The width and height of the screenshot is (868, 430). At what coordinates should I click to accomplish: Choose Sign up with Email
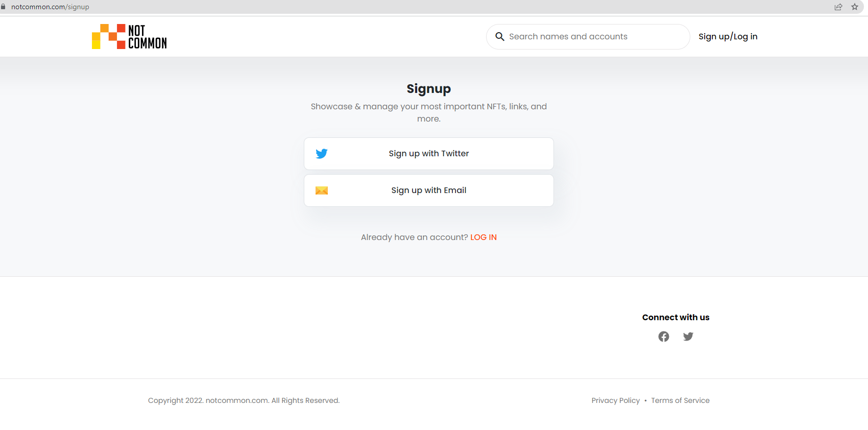click(429, 190)
